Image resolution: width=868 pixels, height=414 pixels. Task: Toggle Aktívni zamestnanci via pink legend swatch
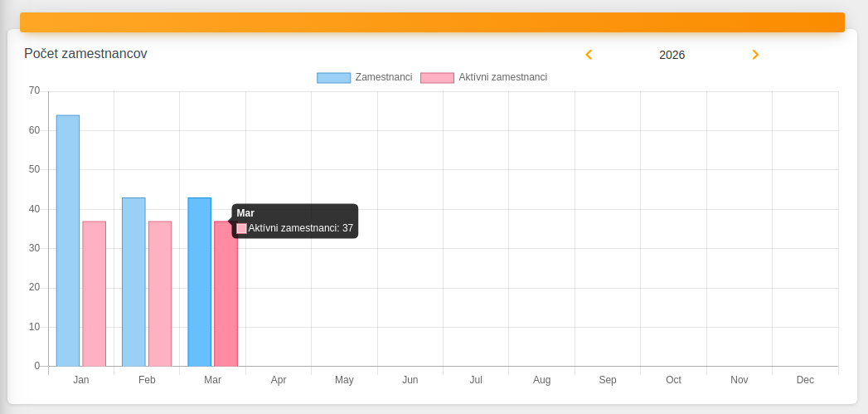pyautogui.click(x=437, y=78)
